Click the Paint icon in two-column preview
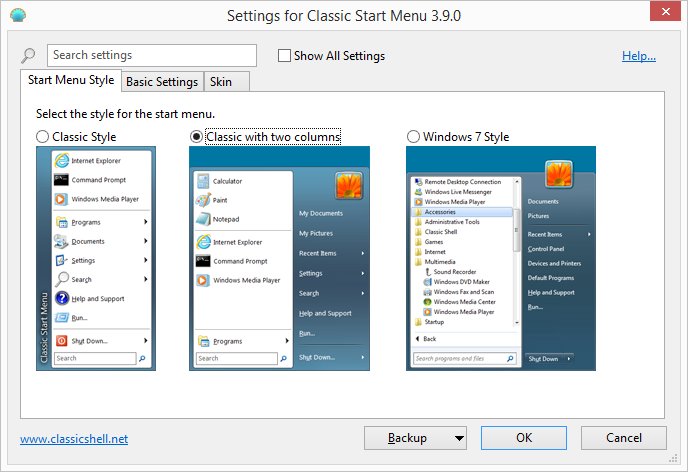This screenshot has height=472, width=688. click(x=203, y=200)
